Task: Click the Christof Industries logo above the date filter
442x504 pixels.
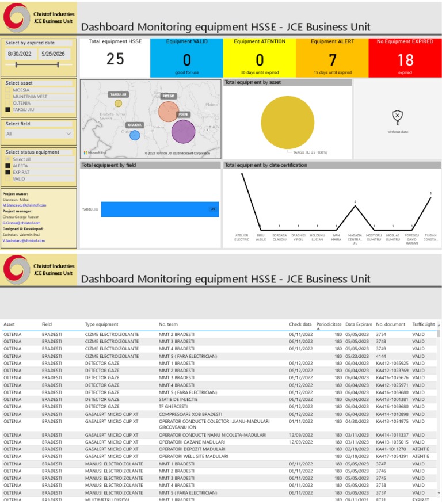Action: (17, 18)
